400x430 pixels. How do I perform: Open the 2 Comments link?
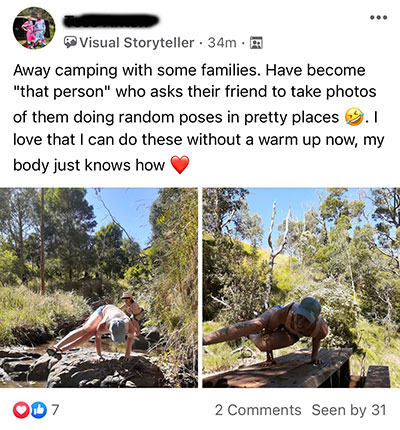pyautogui.click(x=258, y=410)
